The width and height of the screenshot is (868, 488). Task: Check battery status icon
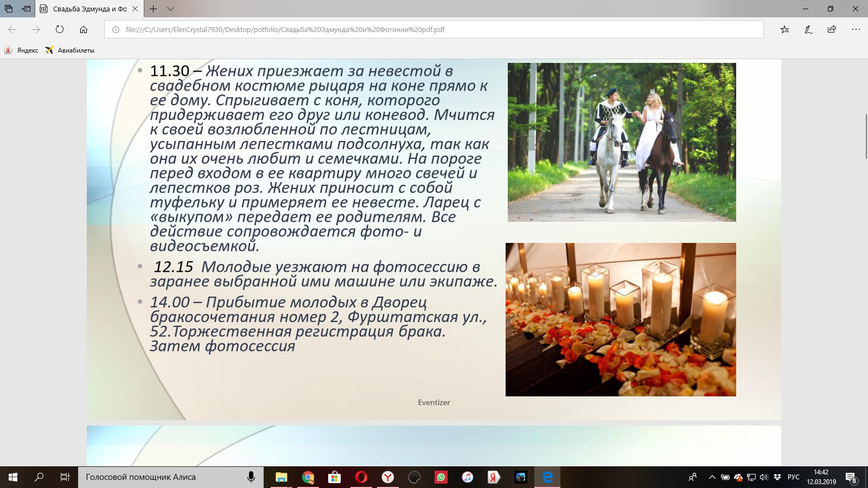(x=725, y=477)
